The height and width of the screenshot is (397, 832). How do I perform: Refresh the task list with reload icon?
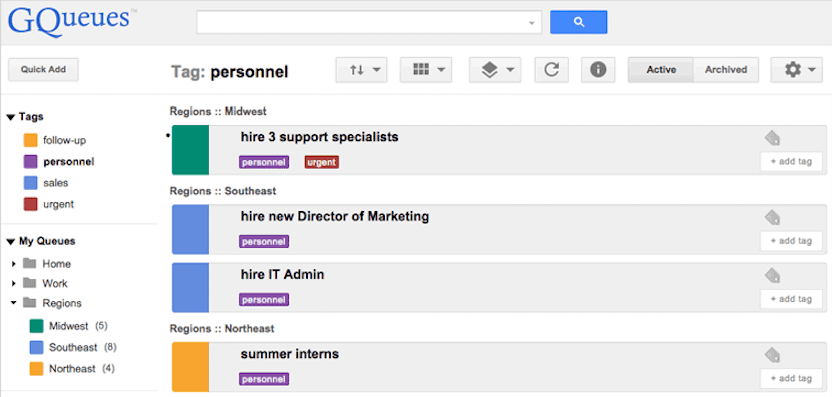tap(552, 70)
